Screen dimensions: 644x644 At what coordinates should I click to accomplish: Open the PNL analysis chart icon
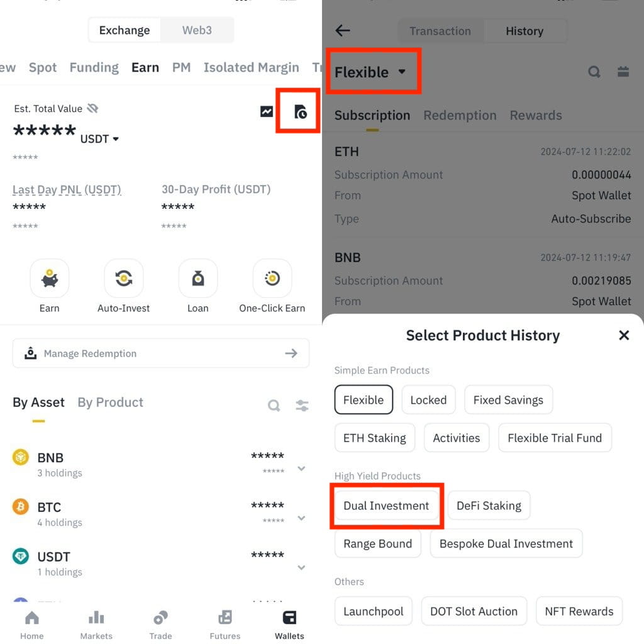point(267,112)
